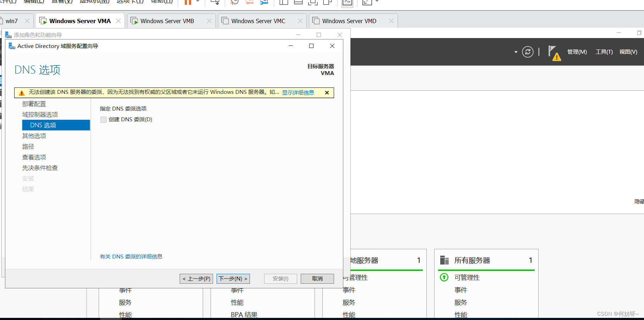The height and width of the screenshot is (320, 644).
Task: Open the 显示详细信息 link in the warning bar
Action: click(298, 92)
